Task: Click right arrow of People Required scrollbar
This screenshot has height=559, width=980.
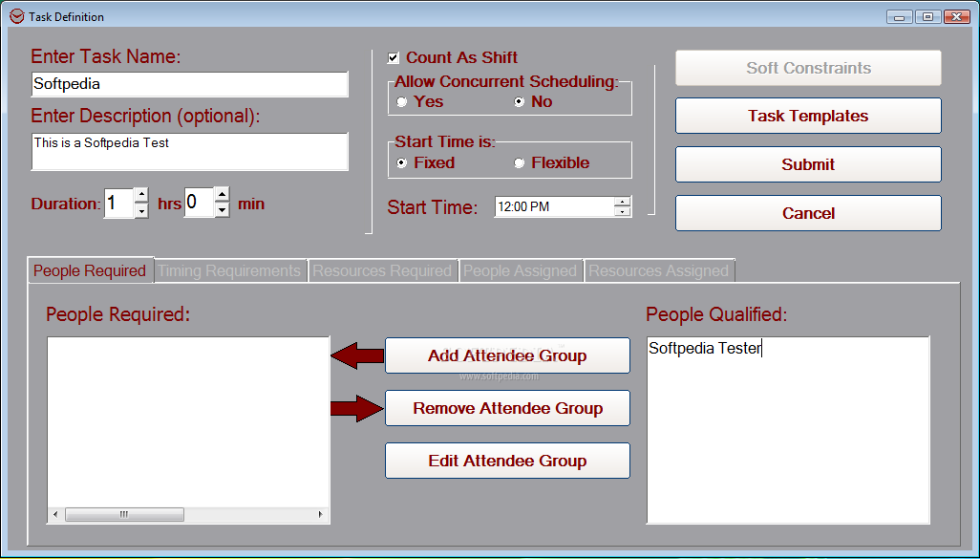Action: 321,515
